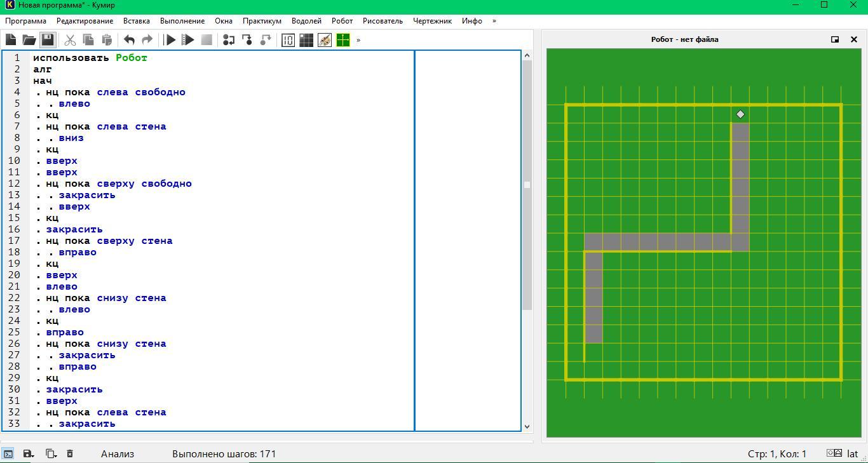Open the program file folder icon

click(29, 40)
